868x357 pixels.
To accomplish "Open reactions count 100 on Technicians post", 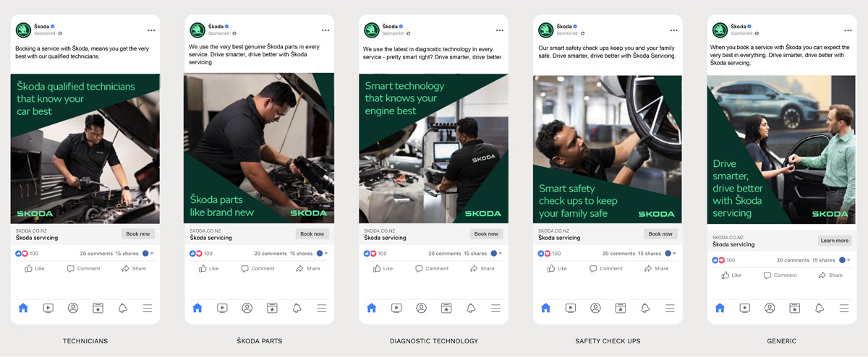I will pyautogui.click(x=27, y=254).
